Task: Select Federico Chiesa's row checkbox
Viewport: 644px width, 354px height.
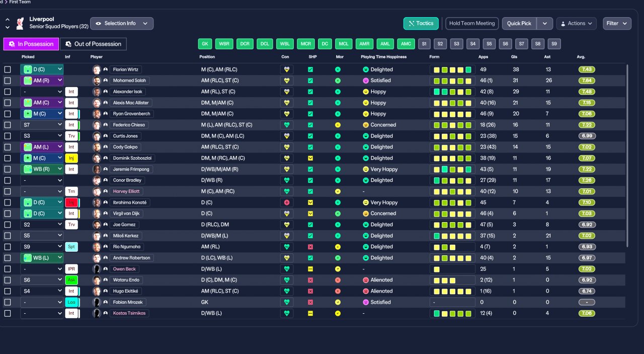Action: point(8,125)
